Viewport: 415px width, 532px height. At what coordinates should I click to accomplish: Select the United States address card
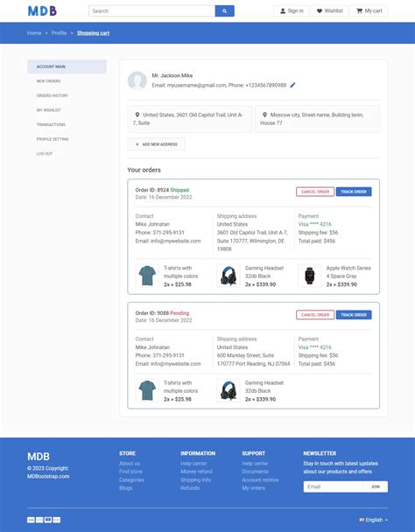point(189,119)
